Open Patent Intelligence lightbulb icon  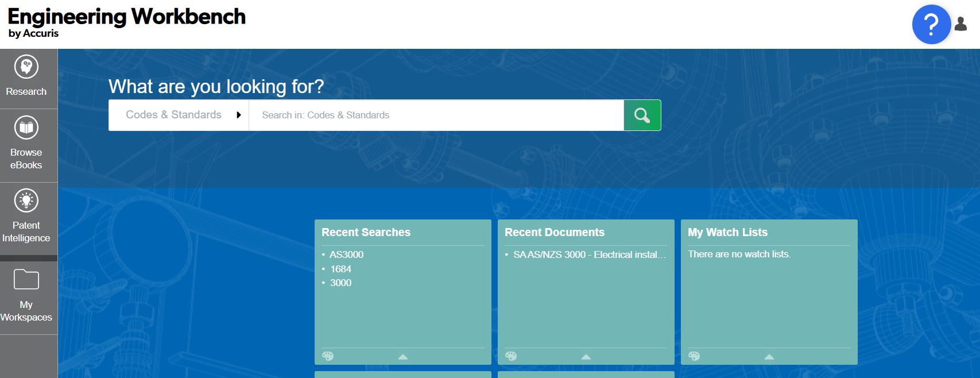(26, 201)
